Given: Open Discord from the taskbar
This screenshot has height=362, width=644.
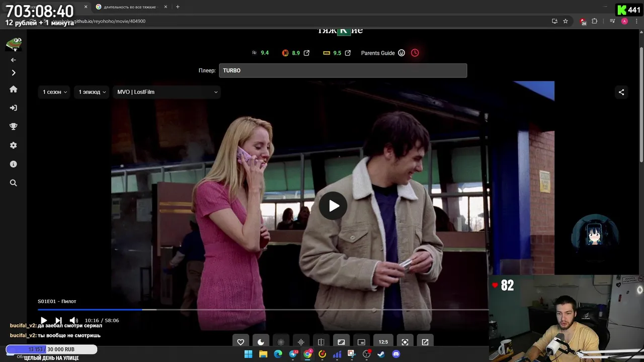Looking at the screenshot, I should click(396, 354).
